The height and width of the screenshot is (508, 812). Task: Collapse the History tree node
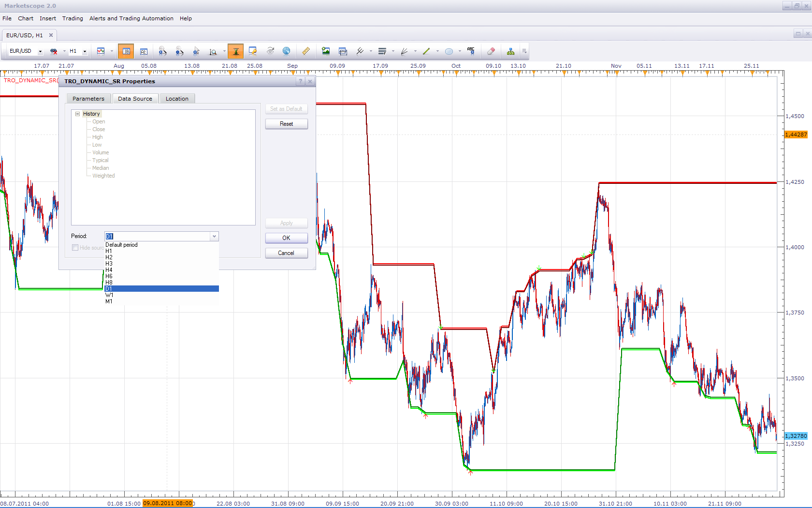tap(77, 114)
